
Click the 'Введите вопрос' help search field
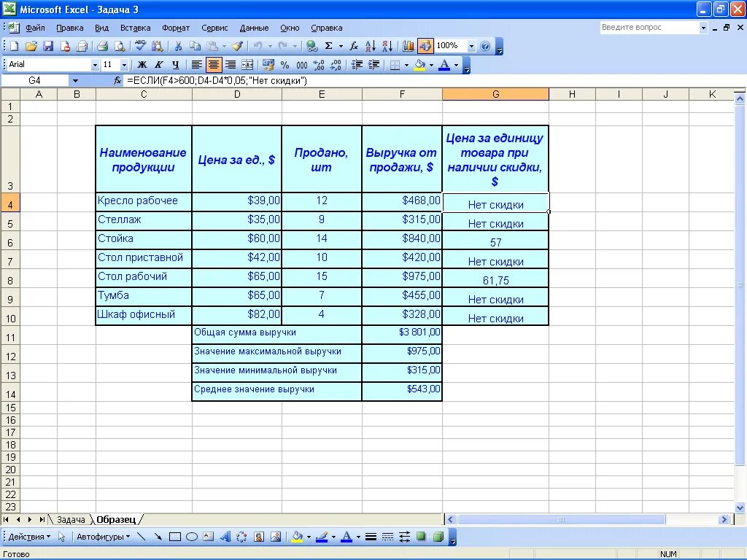[x=649, y=28]
